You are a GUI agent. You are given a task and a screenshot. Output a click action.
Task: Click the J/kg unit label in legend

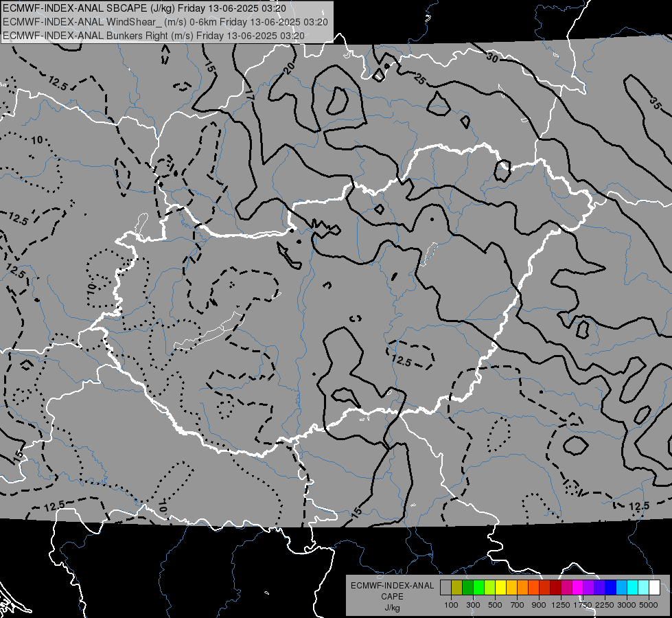(392, 608)
